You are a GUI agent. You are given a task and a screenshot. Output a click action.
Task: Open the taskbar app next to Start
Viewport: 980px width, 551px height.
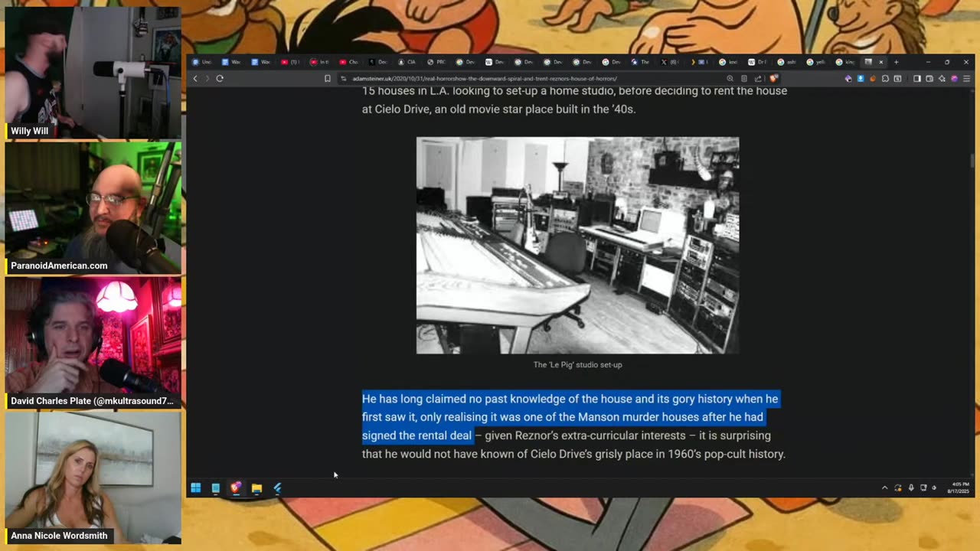tap(216, 487)
